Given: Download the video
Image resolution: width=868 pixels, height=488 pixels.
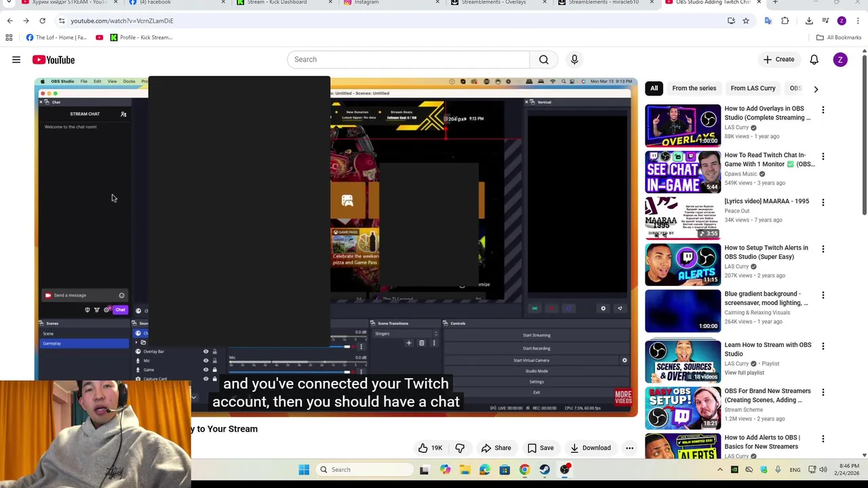Looking at the screenshot, I should [x=590, y=448].
